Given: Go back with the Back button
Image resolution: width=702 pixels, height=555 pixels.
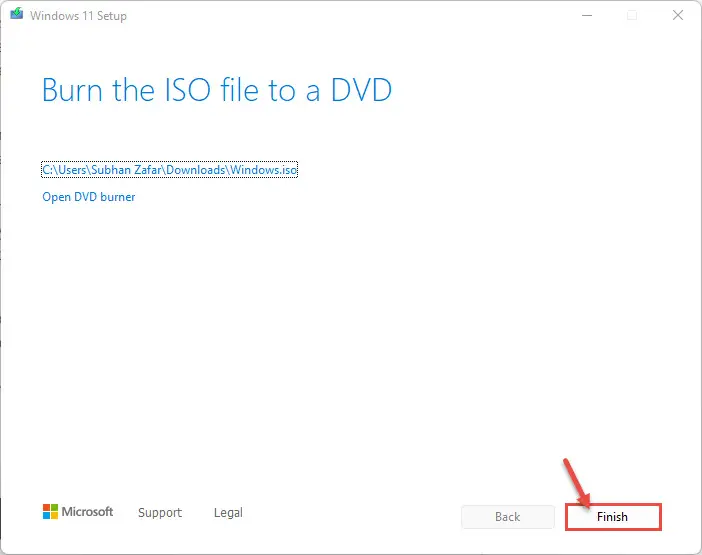Looking at the screenshot, I should pos(508,517).
